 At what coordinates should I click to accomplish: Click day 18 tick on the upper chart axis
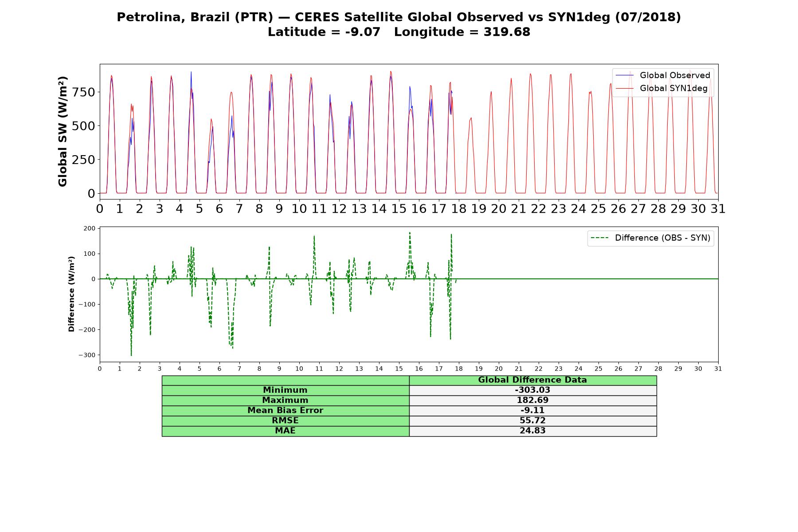(x=459, y=209)
